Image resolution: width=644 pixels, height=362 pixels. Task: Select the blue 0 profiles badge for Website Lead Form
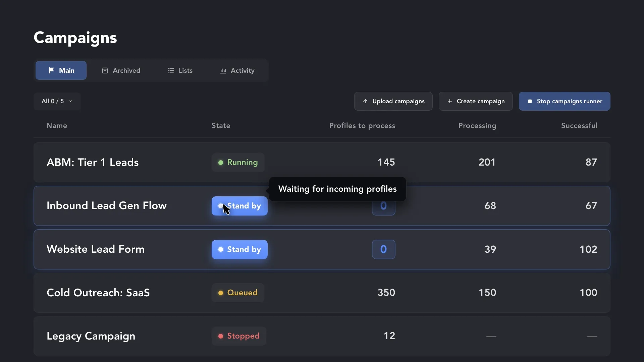(384, 249)
